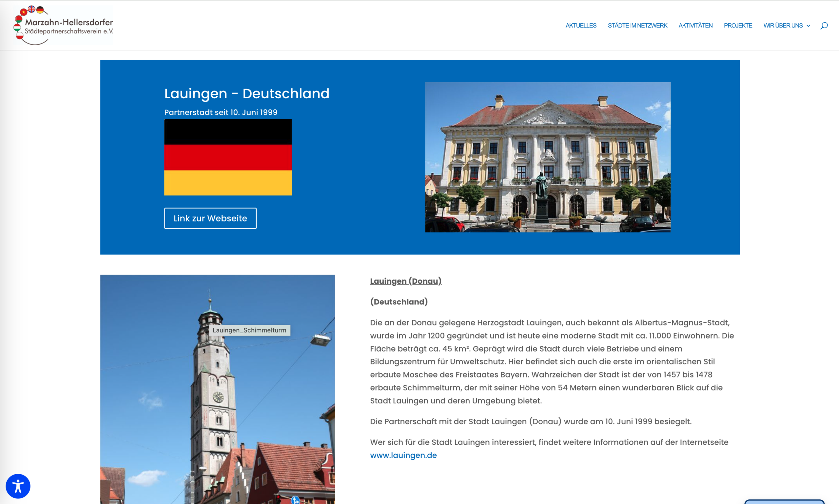Follow the www.lauingen.de link
839x504 pixels.
click(403, 455)
